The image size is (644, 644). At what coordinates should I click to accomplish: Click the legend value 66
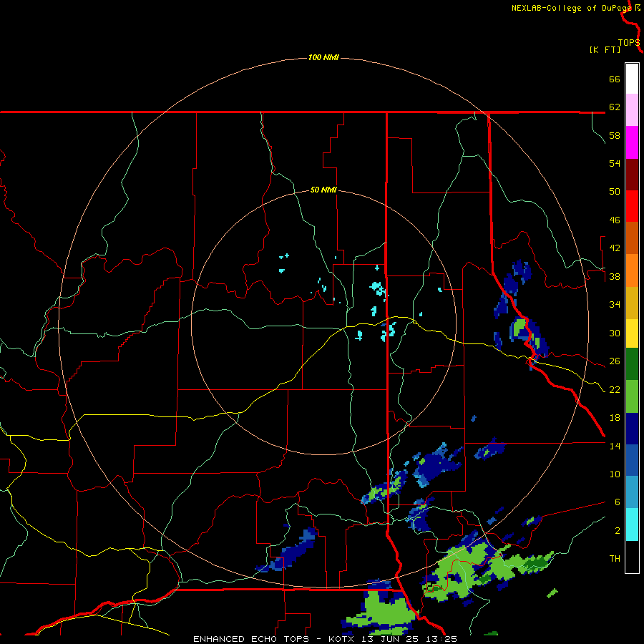615,79
